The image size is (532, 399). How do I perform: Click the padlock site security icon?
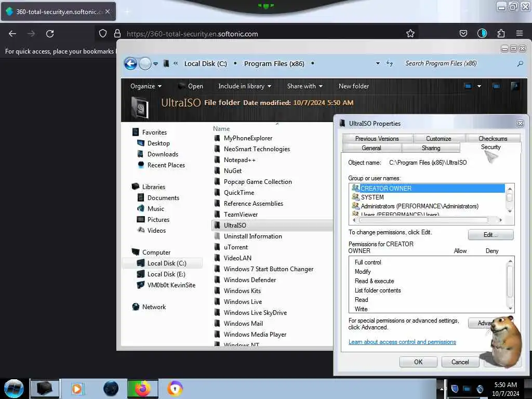pyautogui.click(x=117, y=33)
